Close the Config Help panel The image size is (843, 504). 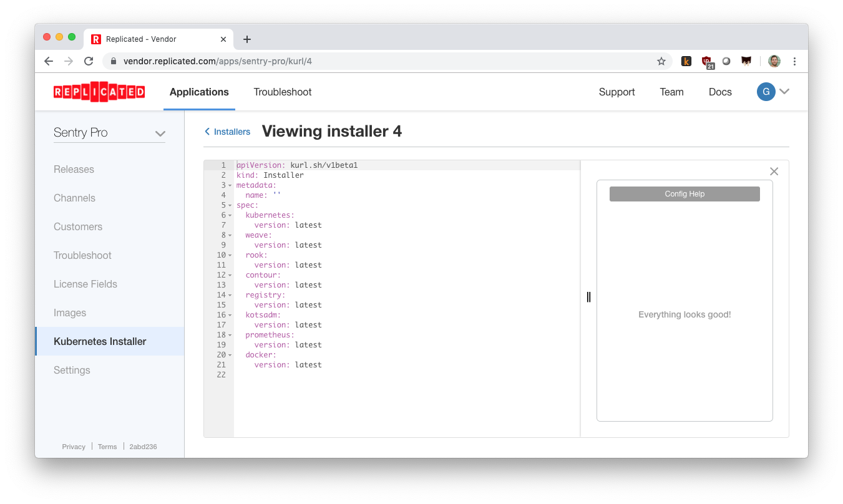click(x=774, y=171)
